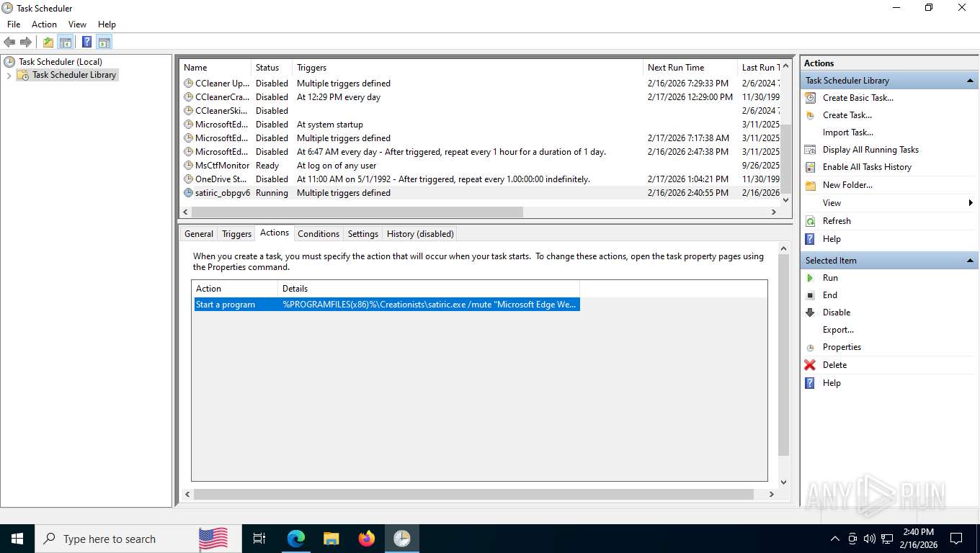980x553 pixels.
Task: Switch to the History (disabled) tab
Action: point(420,234)
